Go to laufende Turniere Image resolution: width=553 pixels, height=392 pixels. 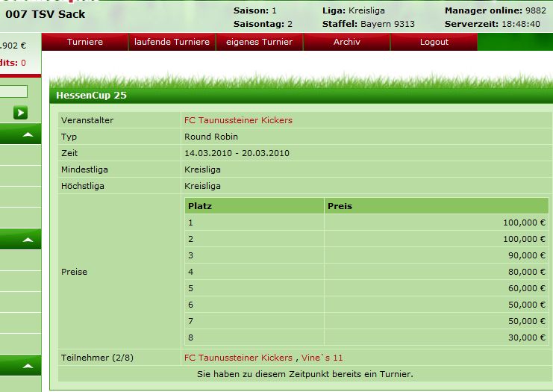tap(172, 43)
